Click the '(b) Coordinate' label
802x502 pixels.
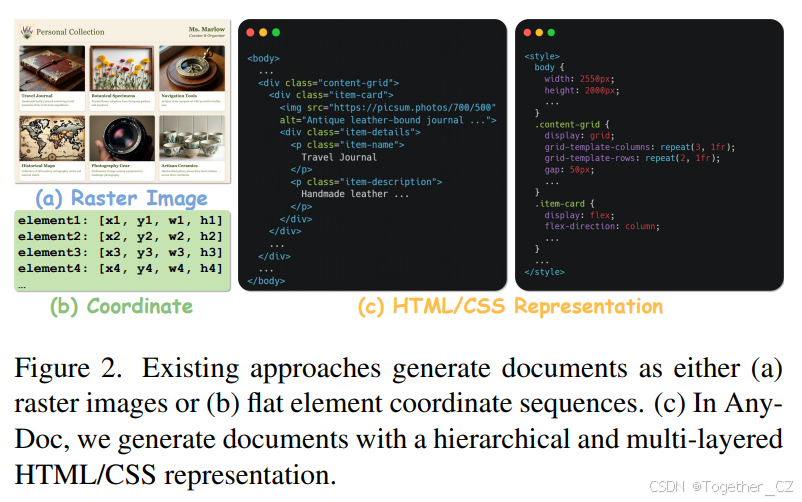pyautogui.click(x=121, y=306)
